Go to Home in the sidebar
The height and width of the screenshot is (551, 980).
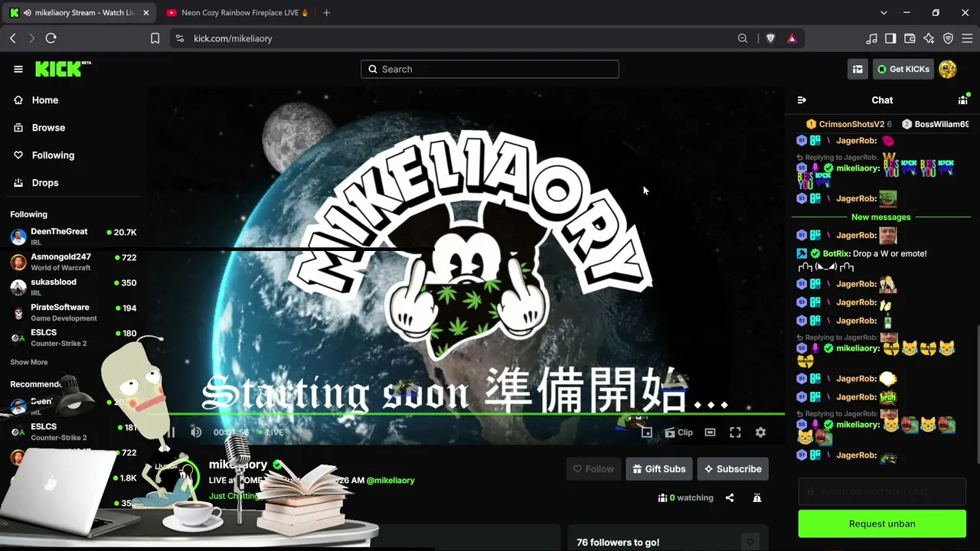point(45,100)
